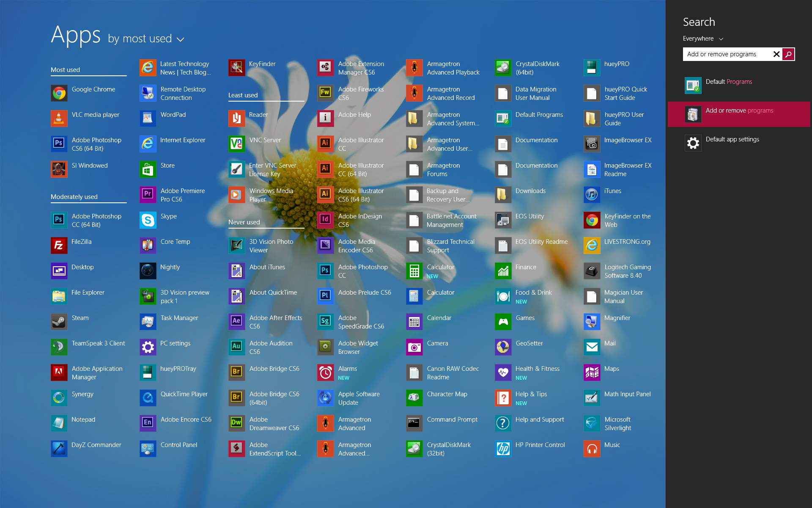Click the search input field

tap(728, 54)
